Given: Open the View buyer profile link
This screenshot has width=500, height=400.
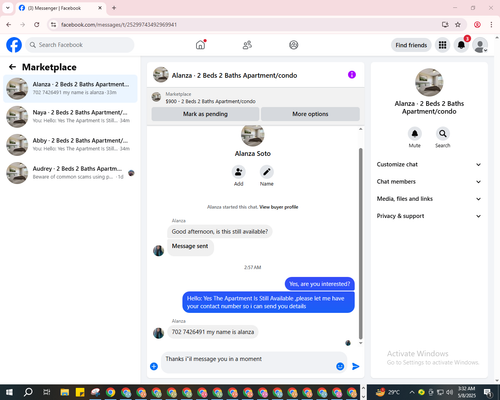Looking at the screenshot, I should point(279,207).
